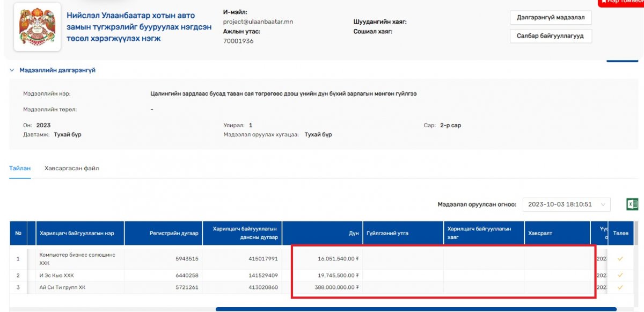Click the Дэлгэрэнгүй мэдээлэл button
The width and height of the screenshot is (644, 312).
[550, 18]
